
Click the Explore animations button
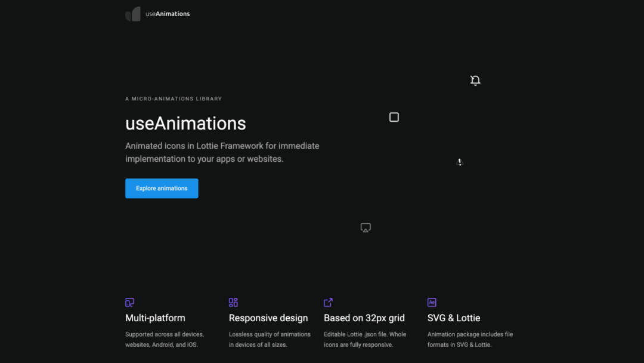tap(162, 188)
